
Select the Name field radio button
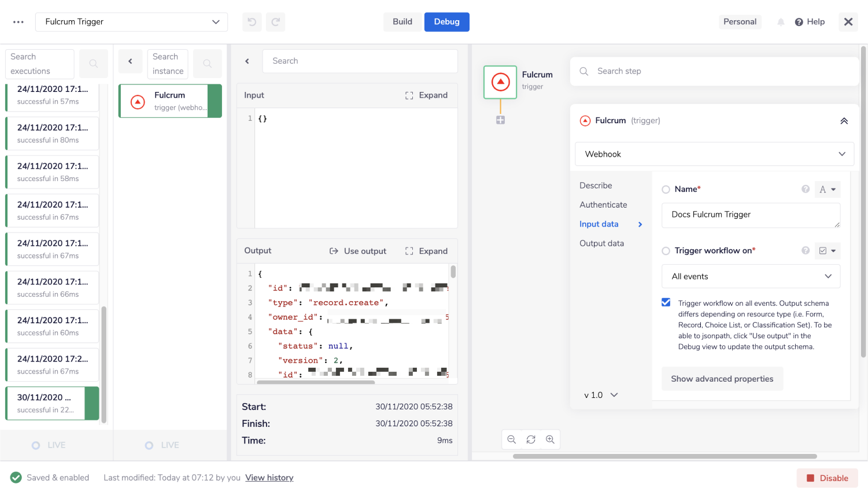point(666,189)
